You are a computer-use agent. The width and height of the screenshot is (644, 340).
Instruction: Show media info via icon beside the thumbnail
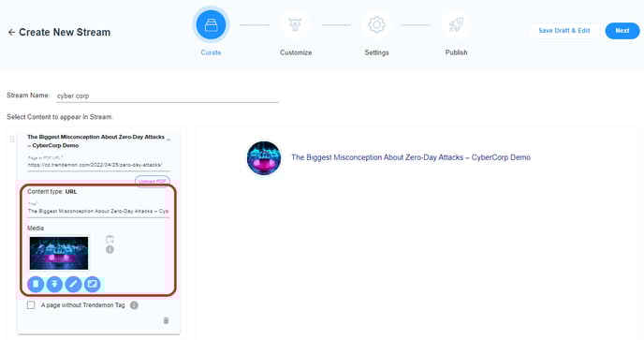click(110, 249)
